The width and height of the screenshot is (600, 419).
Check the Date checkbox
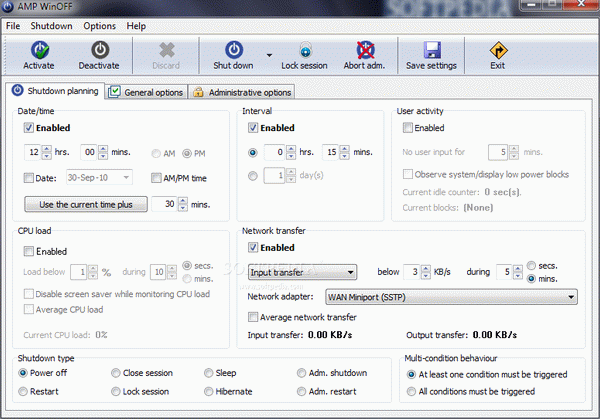pyautogui.click(x=29, y=178)
